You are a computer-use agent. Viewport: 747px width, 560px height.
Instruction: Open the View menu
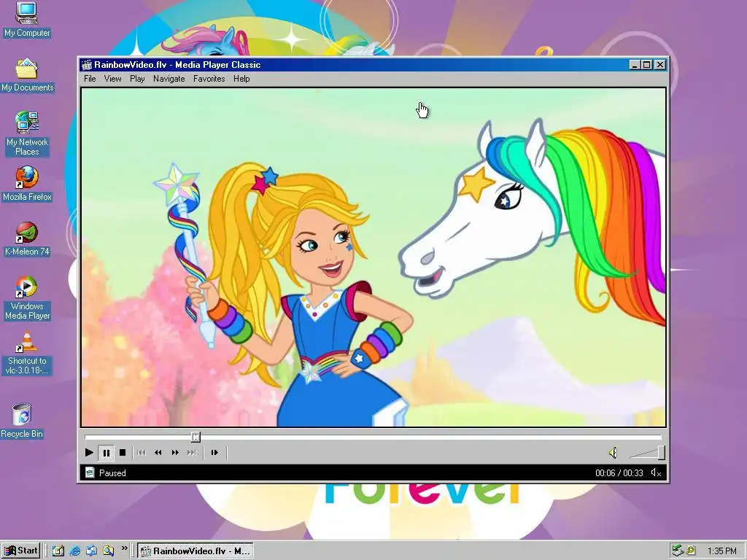click(x=112, y=79)
